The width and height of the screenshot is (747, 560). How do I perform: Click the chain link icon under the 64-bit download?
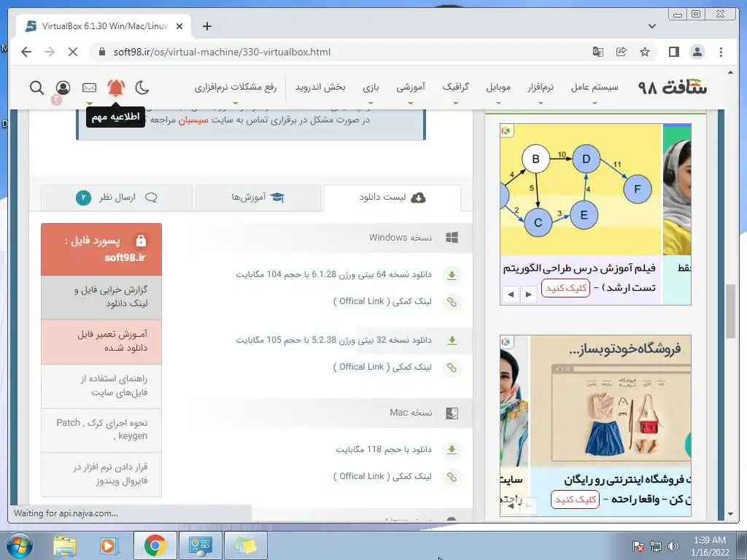point(452,302)
